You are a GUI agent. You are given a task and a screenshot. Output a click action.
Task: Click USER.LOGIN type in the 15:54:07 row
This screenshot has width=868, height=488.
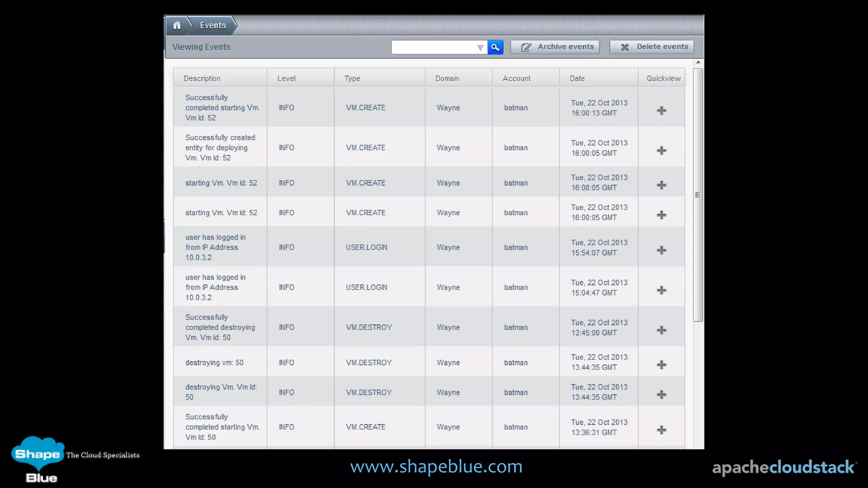(x=367, y=247)
